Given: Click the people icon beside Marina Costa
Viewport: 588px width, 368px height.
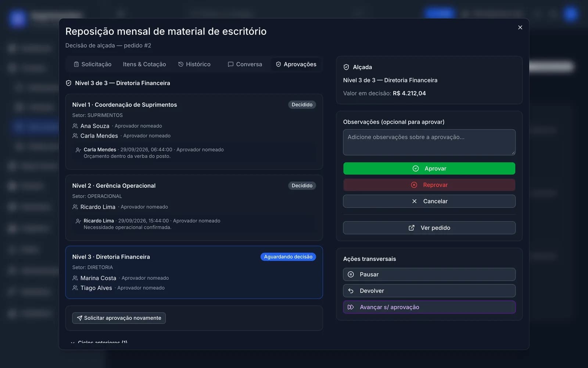Looking at the screenshot, I should 75,278.
